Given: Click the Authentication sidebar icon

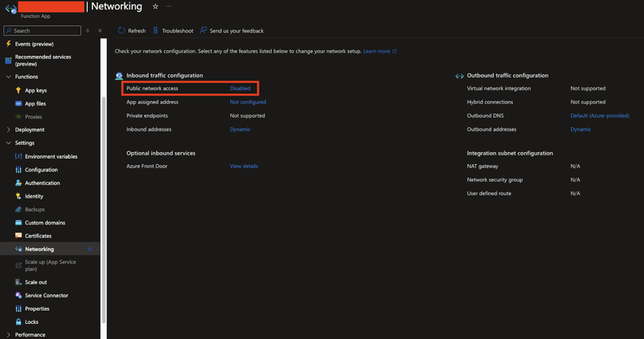Looking at the screenshot, I should (x=18, y=183).
